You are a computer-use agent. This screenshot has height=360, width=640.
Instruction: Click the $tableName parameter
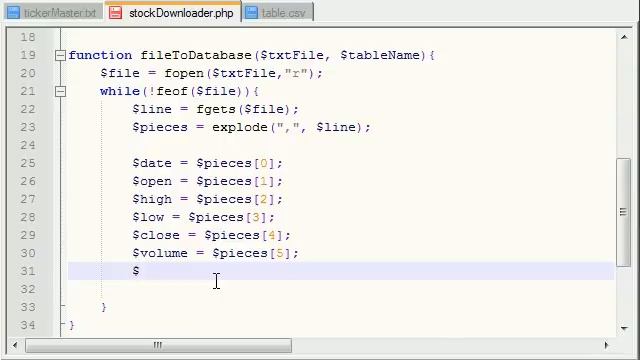click(x=380, y=55)
